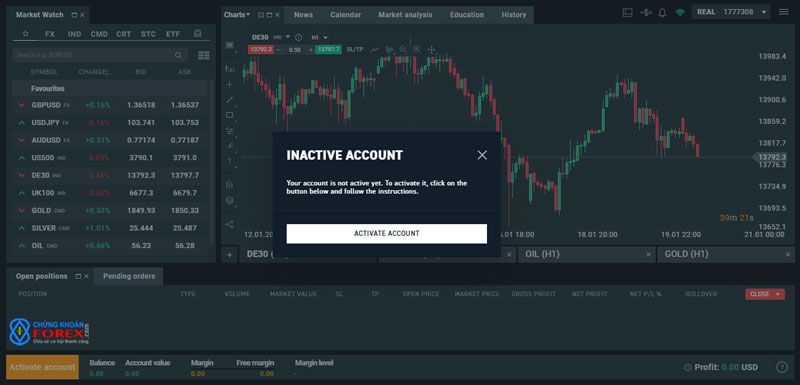Switch to the Calendar tab
This screenshot has height=385, width=800.
[345, 15]
